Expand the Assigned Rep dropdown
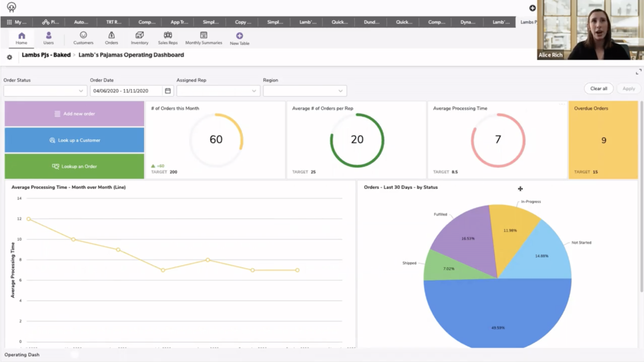 point(218,90)
